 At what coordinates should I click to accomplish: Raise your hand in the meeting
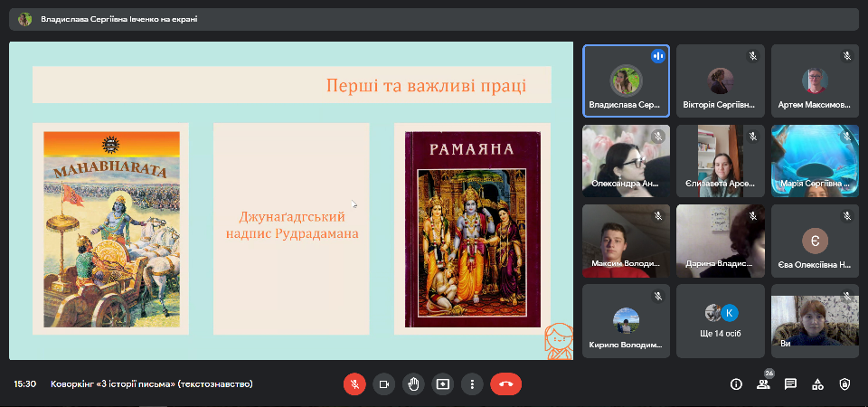point(413,383)
